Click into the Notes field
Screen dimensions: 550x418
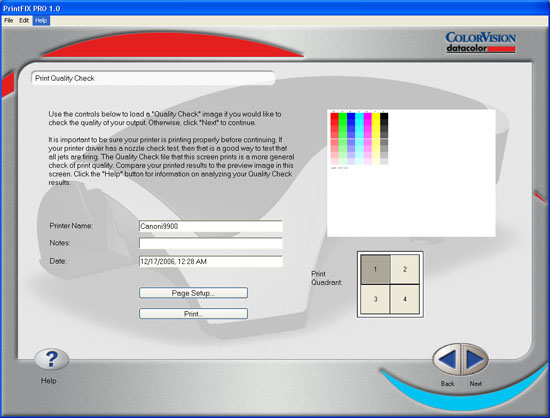[211, 243]
